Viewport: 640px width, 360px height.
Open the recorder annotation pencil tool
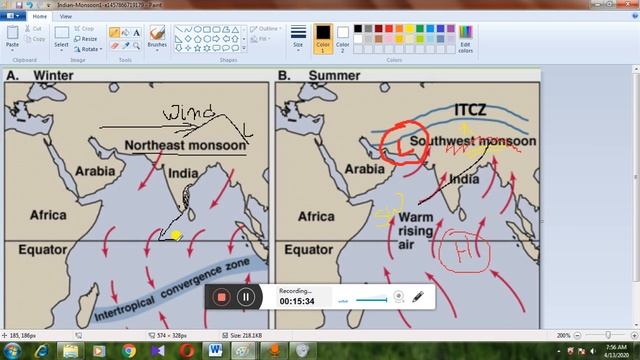pyautogui.click(x=418, y=297)
